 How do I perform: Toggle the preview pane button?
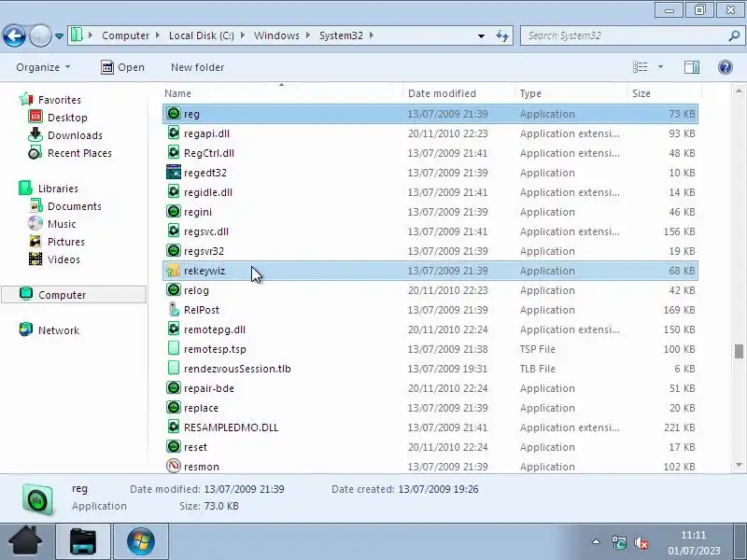tap(692, 67)
